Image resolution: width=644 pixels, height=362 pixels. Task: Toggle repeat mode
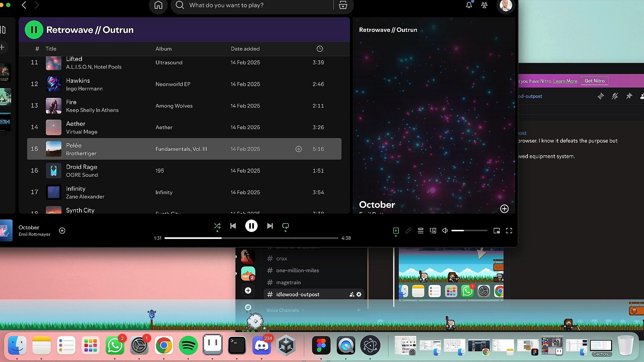pyautogui.click(x=285, y=226)
